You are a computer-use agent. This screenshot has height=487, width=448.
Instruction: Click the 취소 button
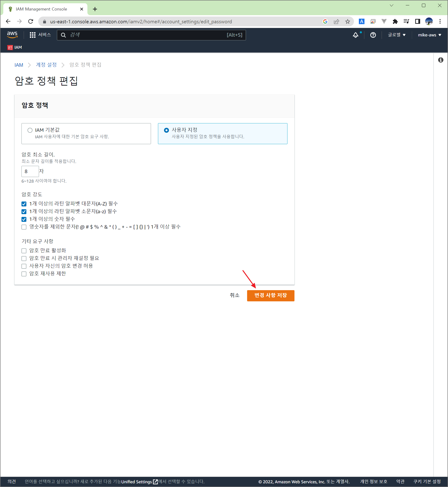(x=234, y=295)
